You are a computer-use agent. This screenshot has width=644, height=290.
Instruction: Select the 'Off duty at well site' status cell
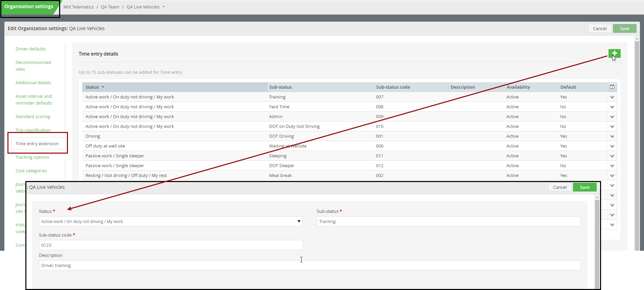coord(105,146)
